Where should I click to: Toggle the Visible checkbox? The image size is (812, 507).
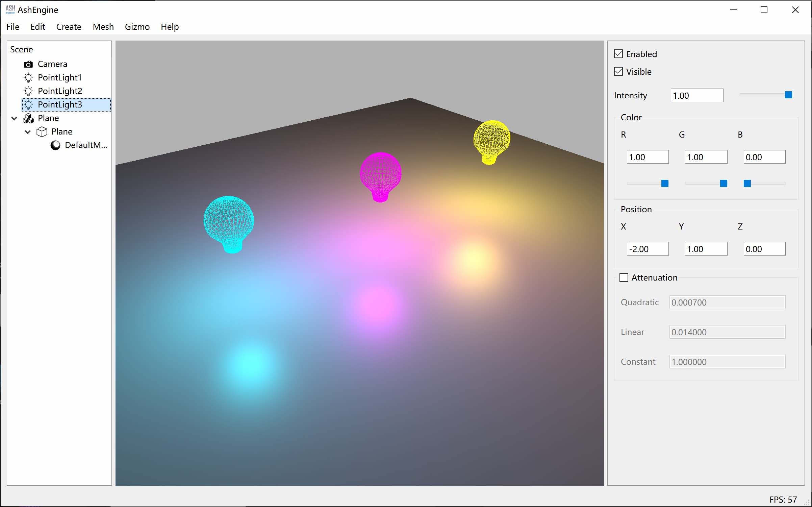[618, 72]
